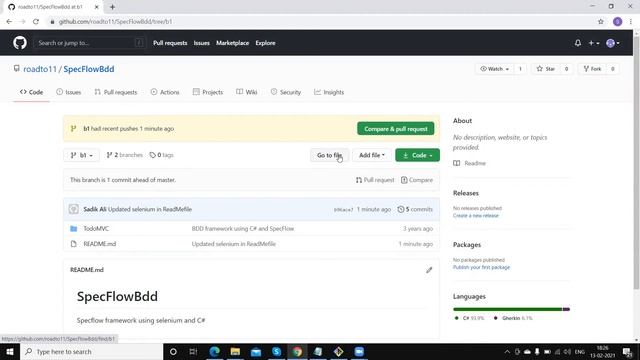The height and width of the screenshot is (360, 640).
Task: Open the notifications bell
Action: [x=578, y=43]
